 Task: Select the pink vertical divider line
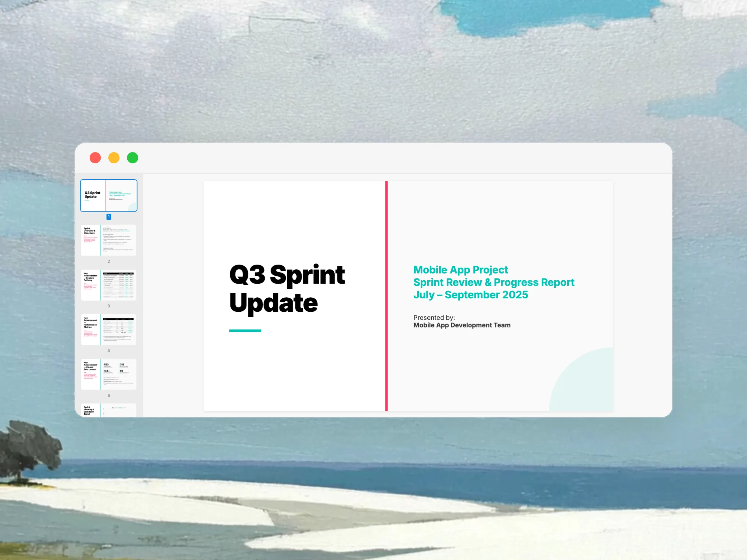click(386, 296)
